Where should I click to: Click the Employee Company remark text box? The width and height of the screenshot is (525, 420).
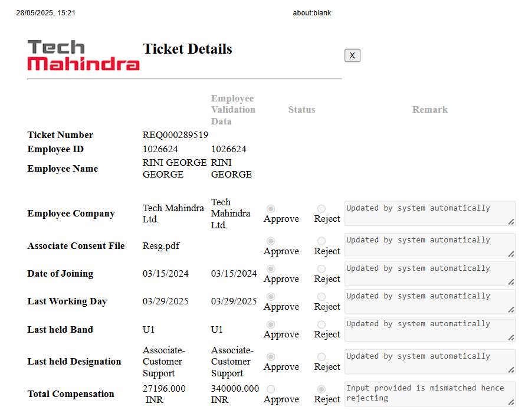pyautogui.click(x=429, y=214)
